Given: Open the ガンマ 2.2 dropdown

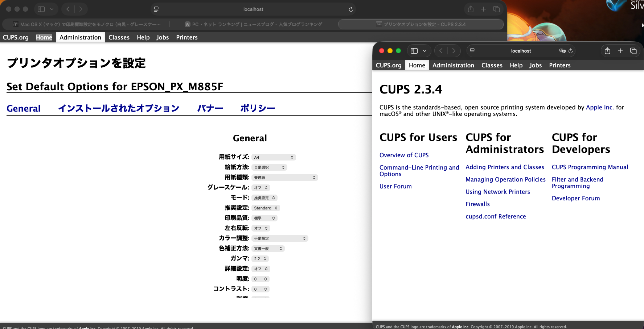Looking at the screenshot, I should point(260,259).
